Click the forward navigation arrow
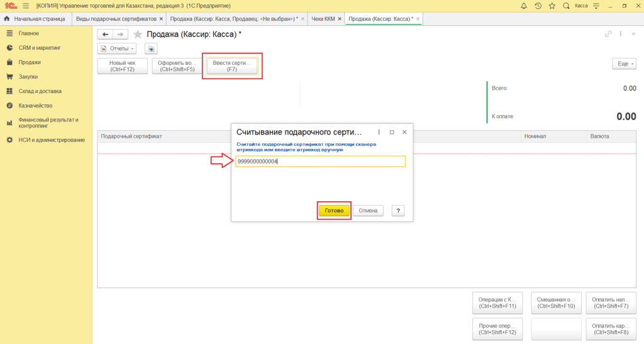 coord(120,35)
